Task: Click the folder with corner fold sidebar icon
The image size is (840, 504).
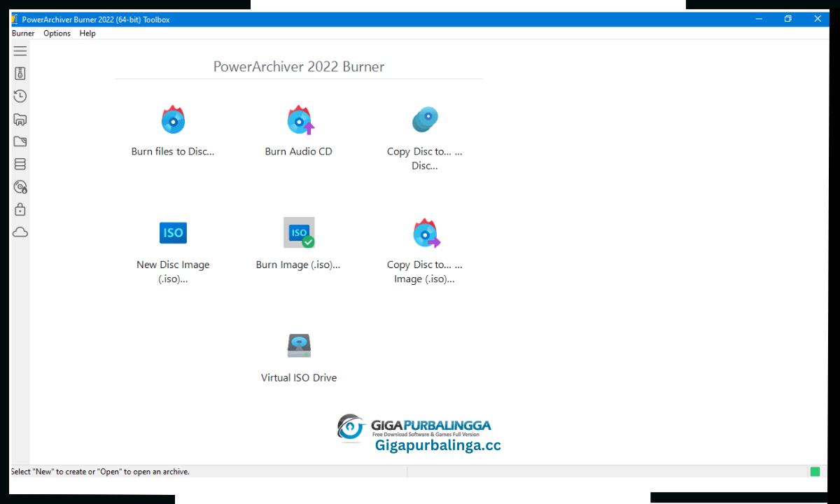Action: click(20, 141)
